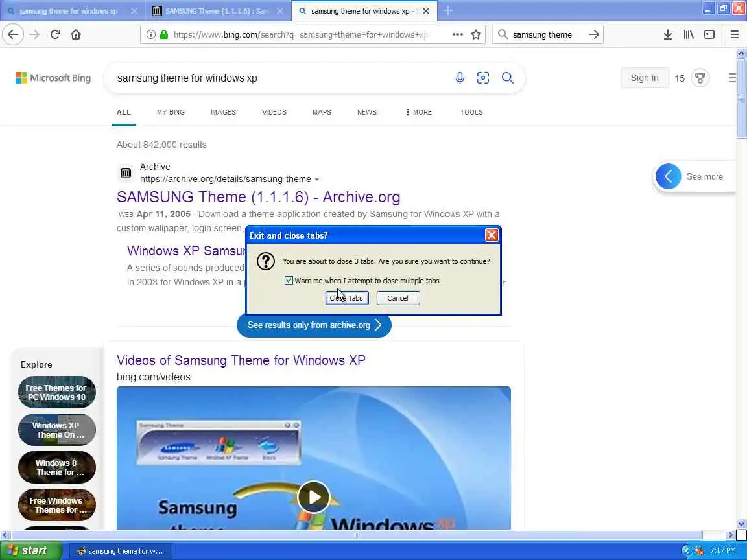Cancel the close tabs dialog
This screenshot has height=560, width=747.
[397, 298]
